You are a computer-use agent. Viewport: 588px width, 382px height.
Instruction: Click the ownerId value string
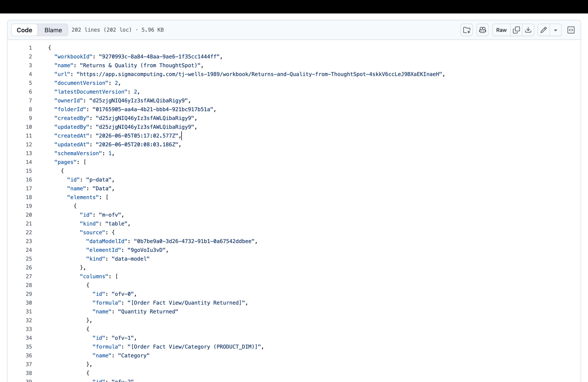(x=139, y=101)
